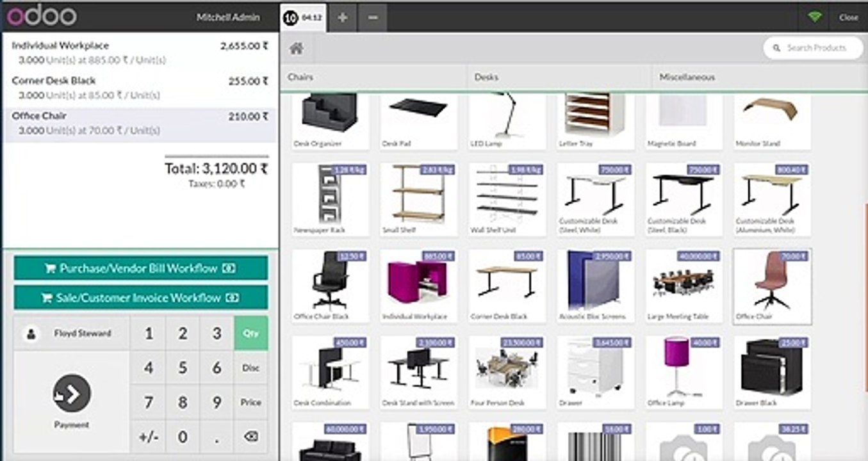This screenshot has width=868, height=461.
Task: Open the Miscellaneous category
Action: [760, 77]
